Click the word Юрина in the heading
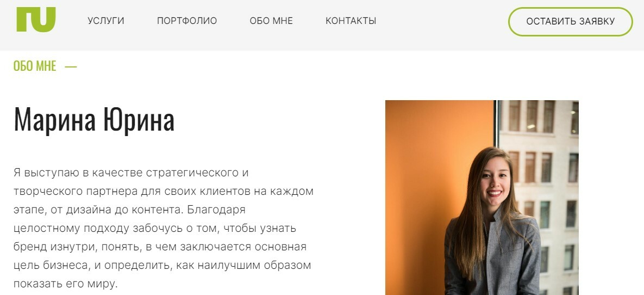Viewport: 644px width, 295px height. click(139, 120)
